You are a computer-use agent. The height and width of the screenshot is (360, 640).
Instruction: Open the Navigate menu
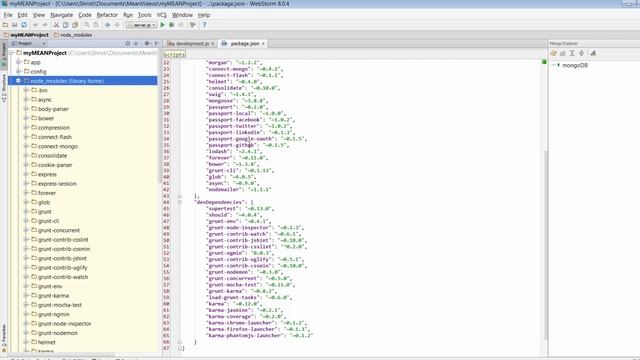pos(62,15)
